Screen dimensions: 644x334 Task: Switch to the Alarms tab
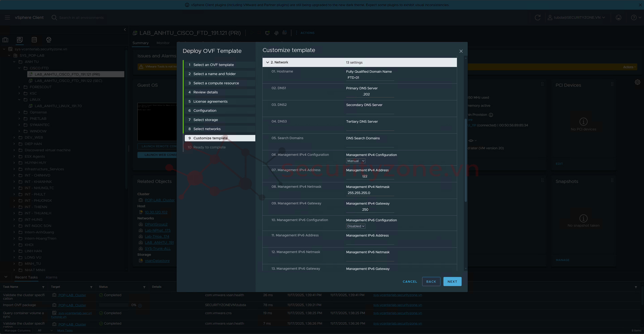(x=51, y=277)
